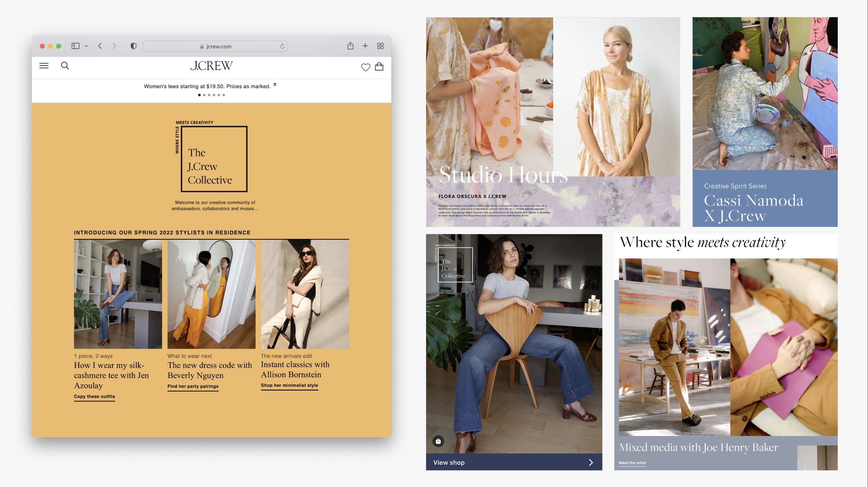
Task: Click 'Mixed media with Joe Henry Baker' heading
Action: click(x=699, y=448)
